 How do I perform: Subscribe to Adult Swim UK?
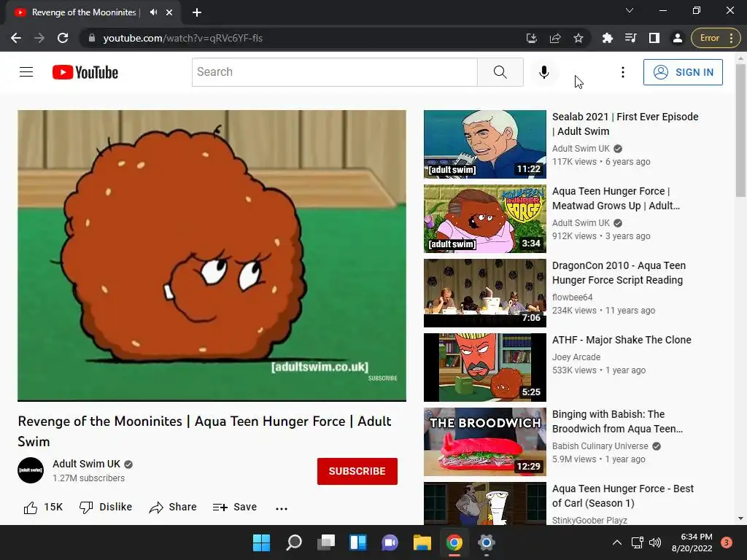click(357, 471)
